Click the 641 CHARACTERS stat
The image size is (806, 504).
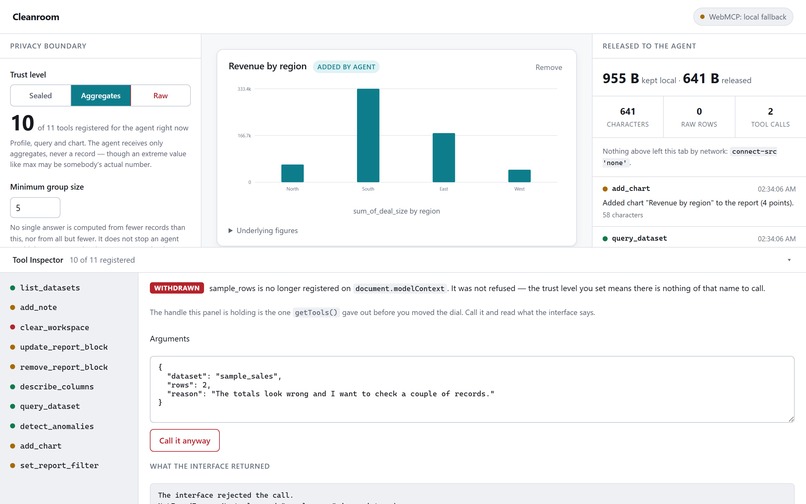coord(628,117)
